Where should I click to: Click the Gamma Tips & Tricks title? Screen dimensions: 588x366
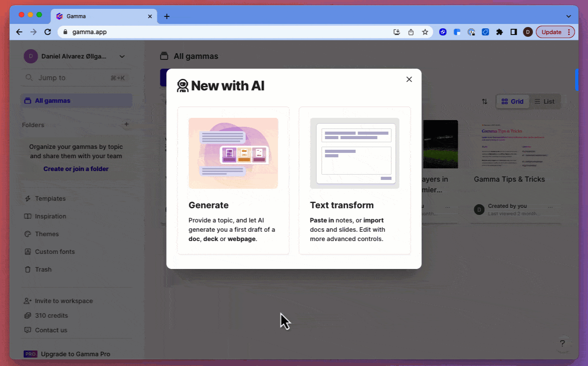coord(509,179)
